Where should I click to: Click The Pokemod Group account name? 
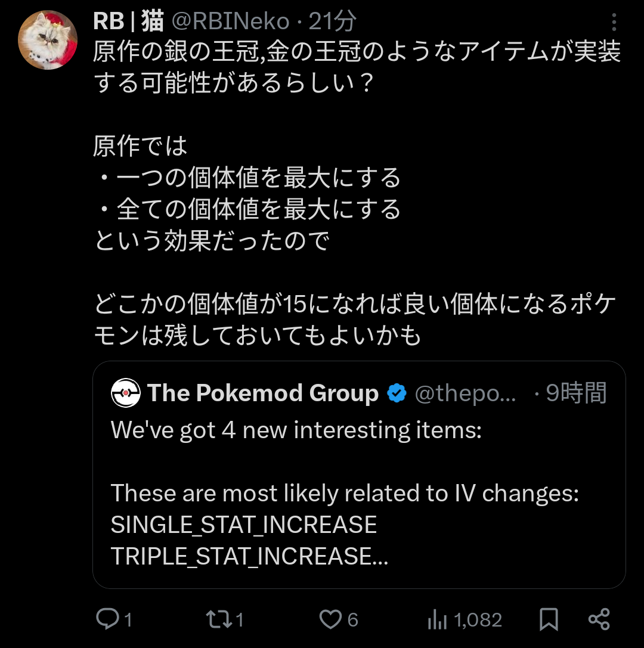263,393
